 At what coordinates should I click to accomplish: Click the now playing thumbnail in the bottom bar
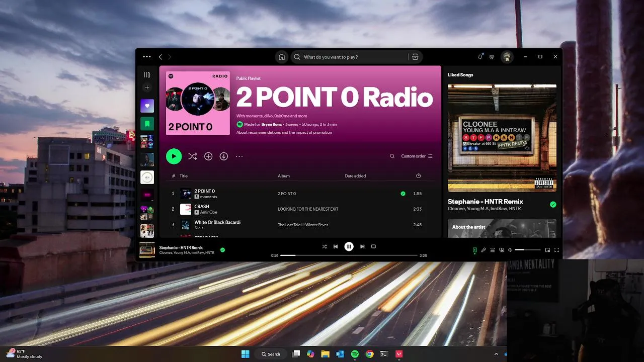click(x=147, y=250)
